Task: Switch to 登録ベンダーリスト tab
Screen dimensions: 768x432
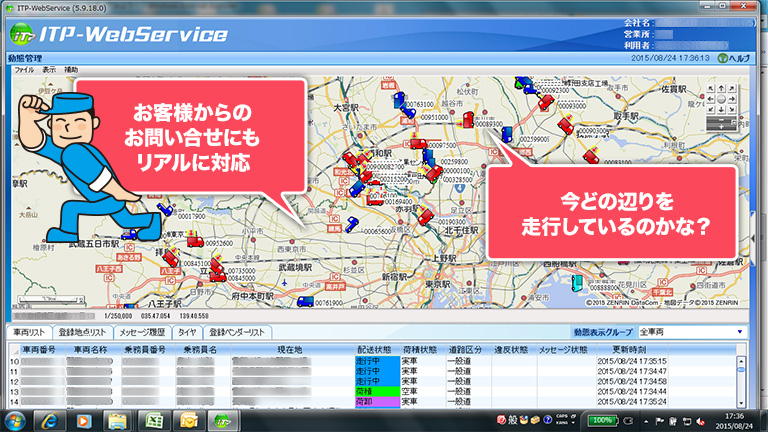Action: click(x=237, y=332)
